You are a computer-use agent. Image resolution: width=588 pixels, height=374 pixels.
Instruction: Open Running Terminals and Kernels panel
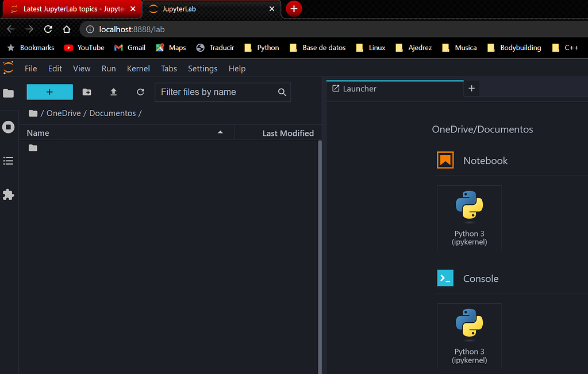(x=9, y=127)
